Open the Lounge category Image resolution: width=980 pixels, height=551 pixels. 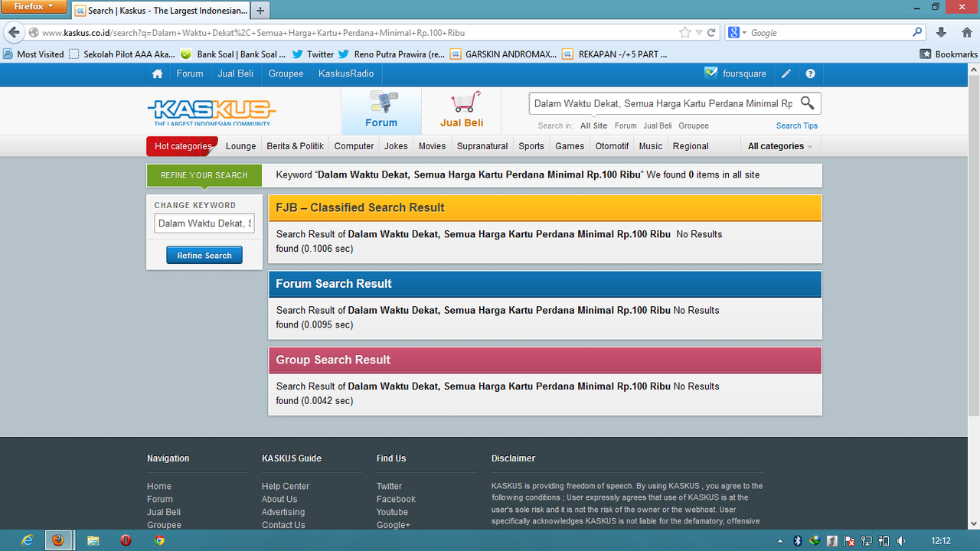[241, 146]
